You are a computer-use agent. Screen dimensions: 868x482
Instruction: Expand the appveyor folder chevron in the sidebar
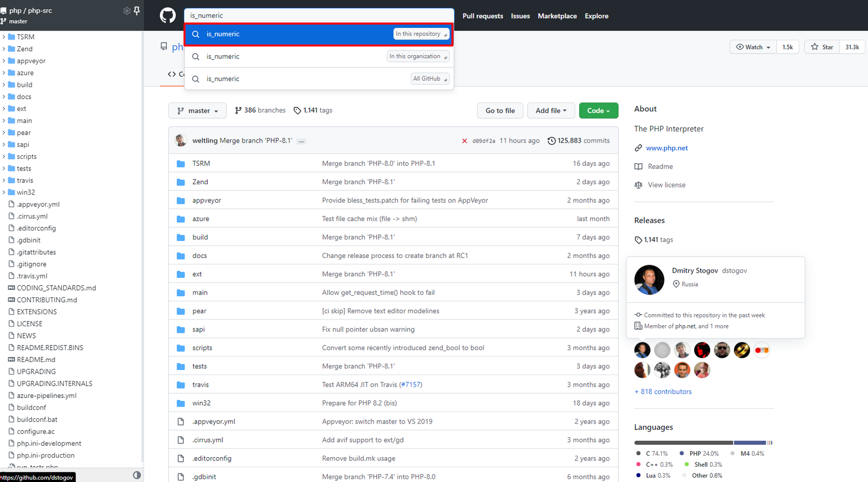point(4,61)
